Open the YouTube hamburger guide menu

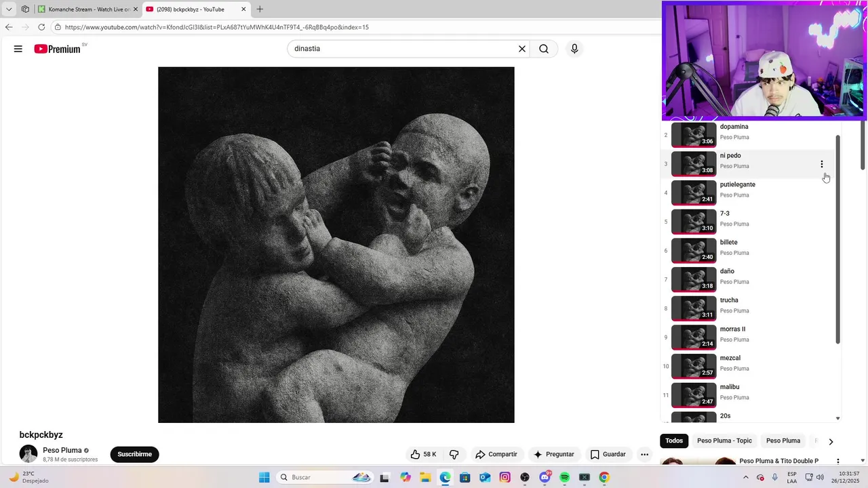18,49
